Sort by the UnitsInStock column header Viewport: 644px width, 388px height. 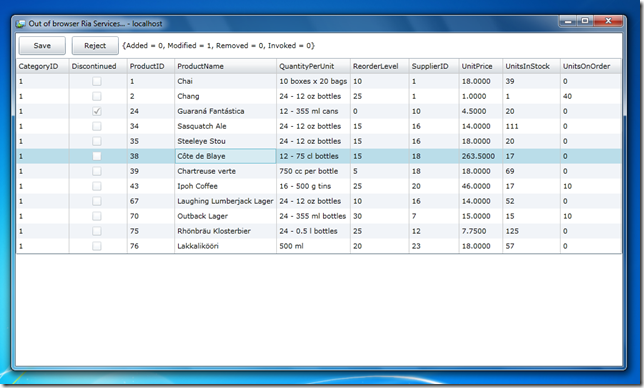(x=531, y=66)
